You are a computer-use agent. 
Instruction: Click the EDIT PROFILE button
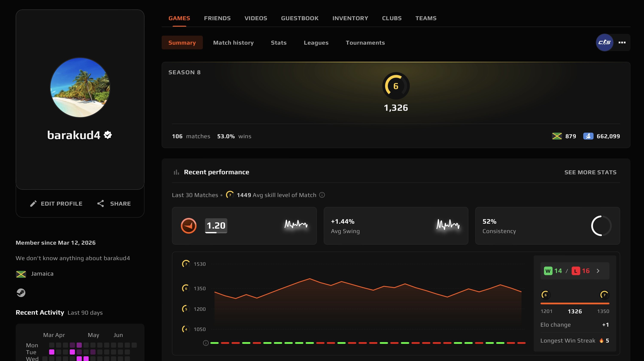[56, 203]
